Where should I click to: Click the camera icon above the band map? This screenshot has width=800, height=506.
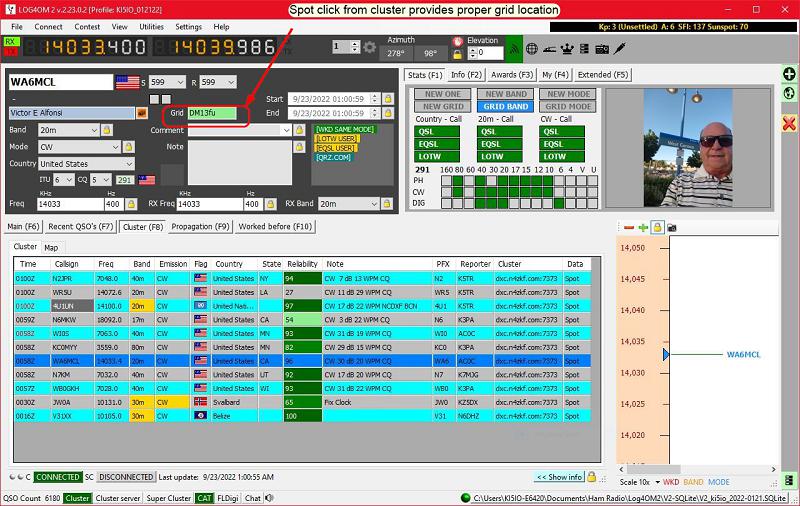(x=672, y=228)
